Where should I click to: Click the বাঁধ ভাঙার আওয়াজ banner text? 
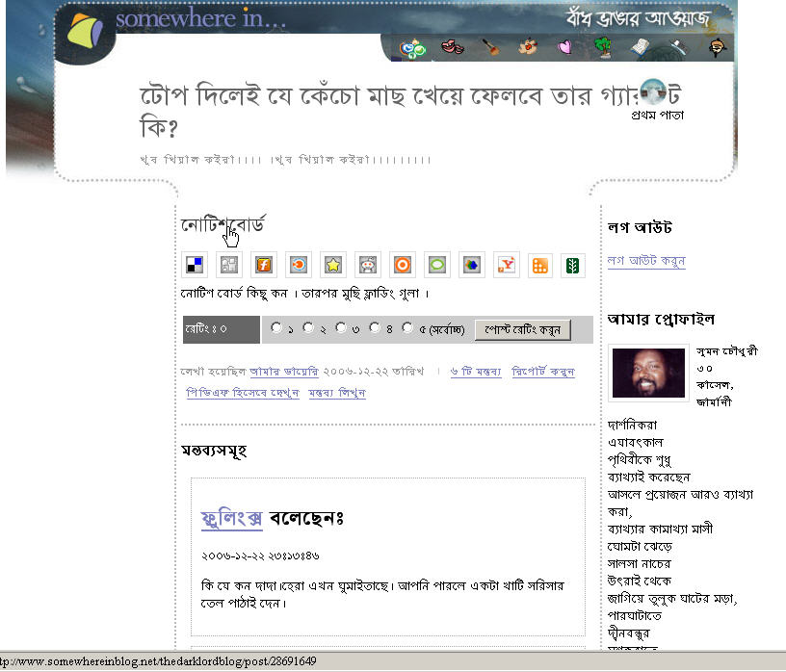637,18
